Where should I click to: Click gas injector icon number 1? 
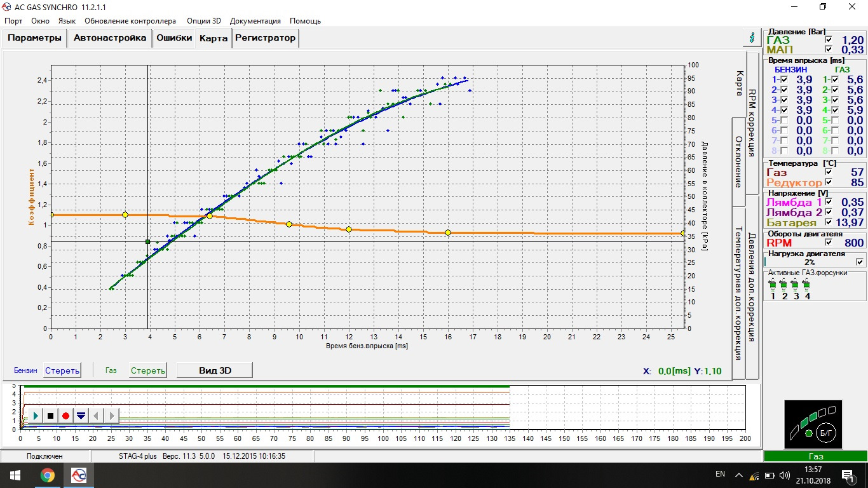(x=773, y=285)
